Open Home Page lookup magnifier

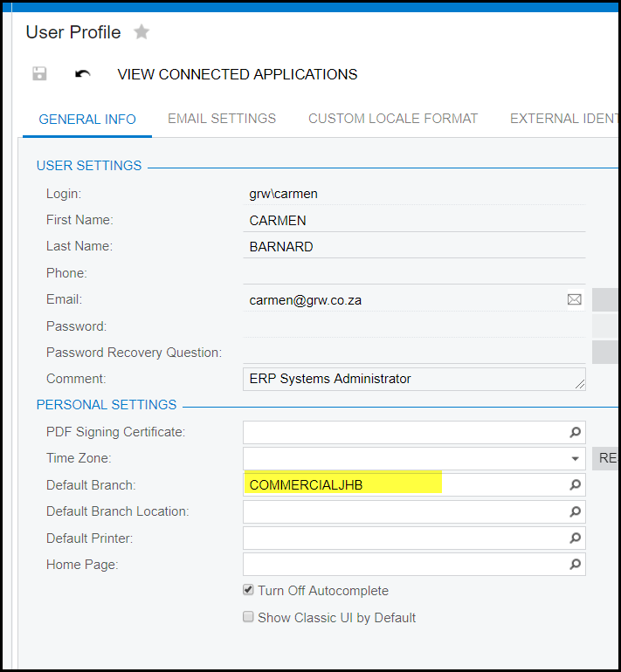click(575, 565)
